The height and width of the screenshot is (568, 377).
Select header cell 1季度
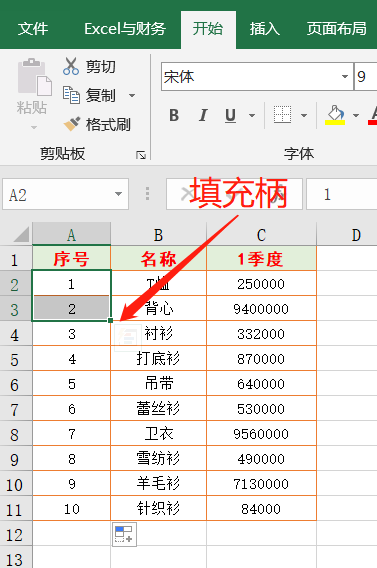tap(261, 259)
